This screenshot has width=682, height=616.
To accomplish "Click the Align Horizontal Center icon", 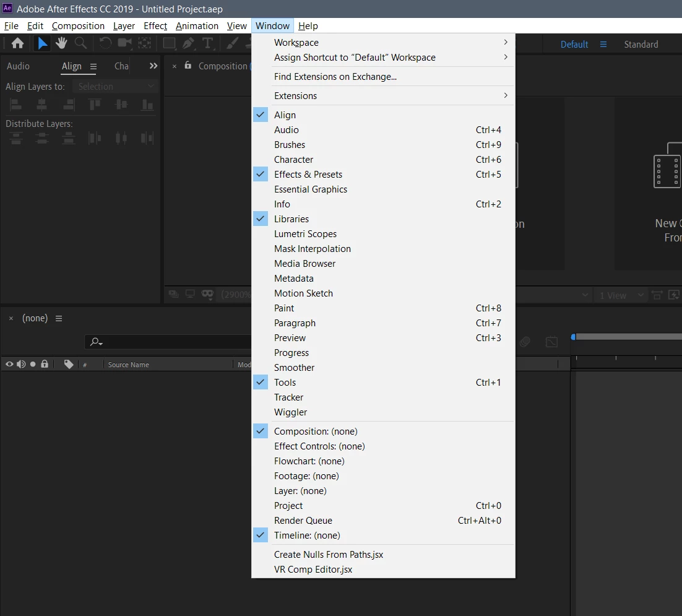I will click(41, 105).
